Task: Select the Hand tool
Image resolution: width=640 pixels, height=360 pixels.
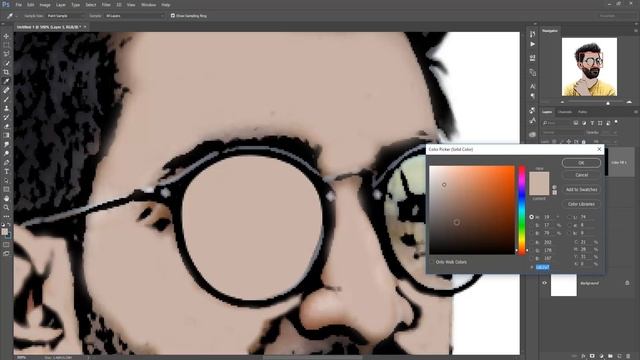Action: pyautogui.click(x=6, y=198)
